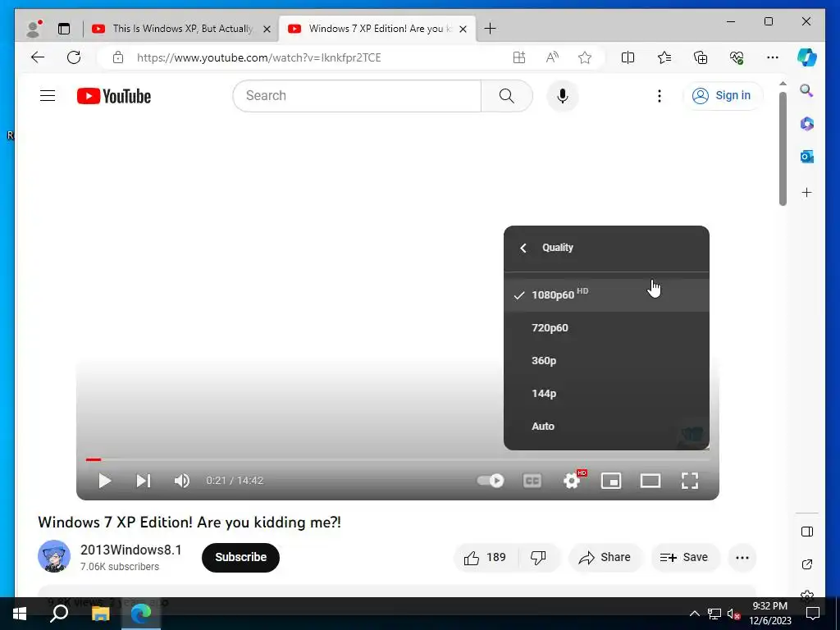Select 360p quality

[606, 361]
